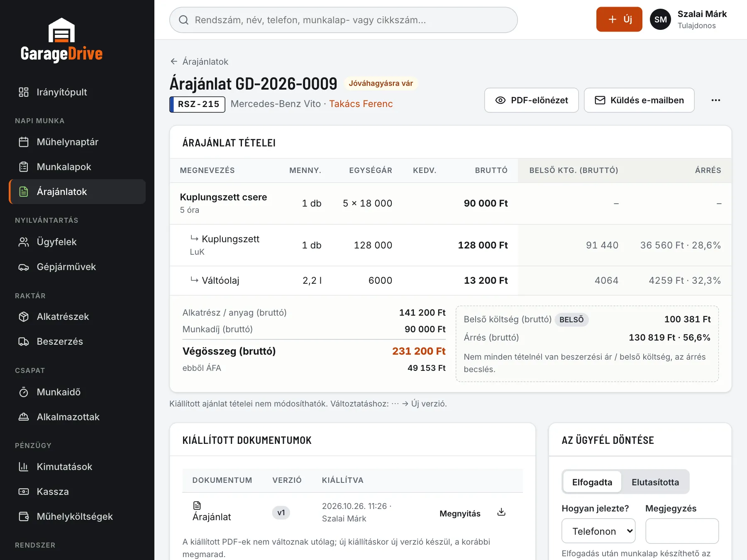This screenshot has width=747, height=560.
Task: Open the Telefonon dropdown
Action: tap(598, 531)
